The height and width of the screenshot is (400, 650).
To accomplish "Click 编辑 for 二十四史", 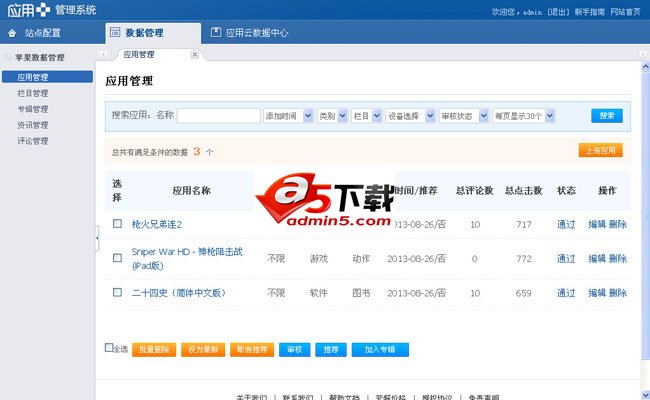I will pos(597,293).
